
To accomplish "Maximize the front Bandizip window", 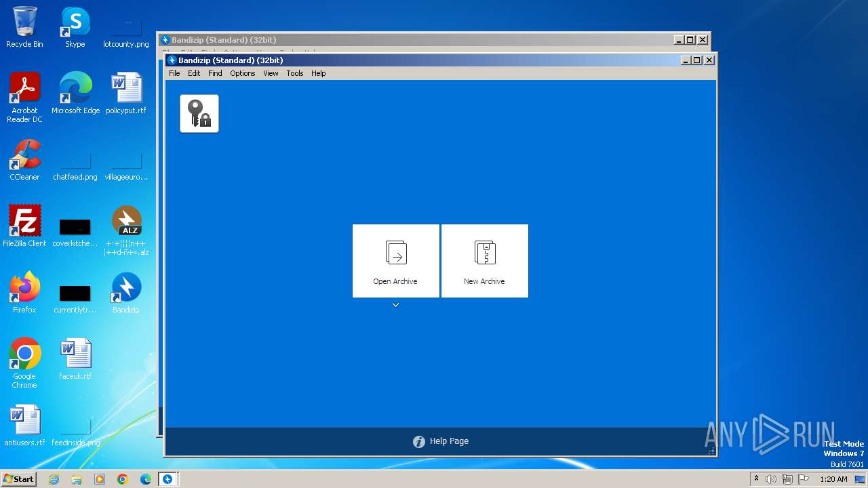I will [x=697, y=60].
